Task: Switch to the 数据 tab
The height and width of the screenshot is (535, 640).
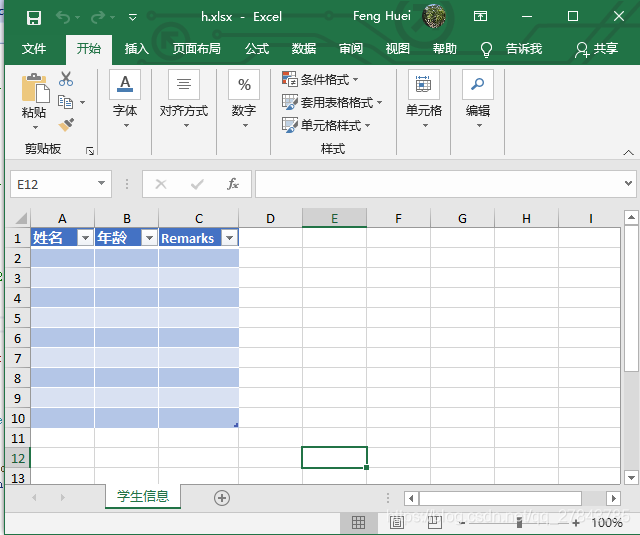Action: click(304, 49)
